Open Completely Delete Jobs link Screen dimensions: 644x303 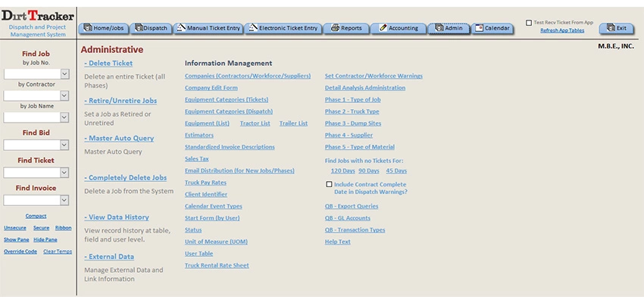[x=126, y=178]
